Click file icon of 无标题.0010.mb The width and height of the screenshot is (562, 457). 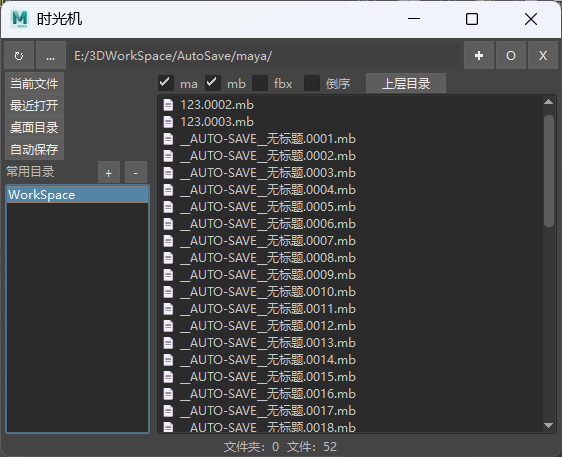[168, 292]
